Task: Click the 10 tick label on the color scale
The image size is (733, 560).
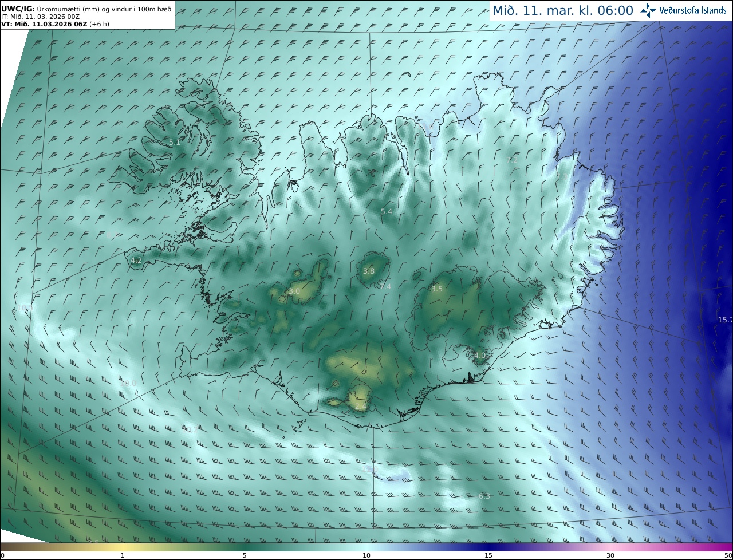Action: click(x=366, y=555)
